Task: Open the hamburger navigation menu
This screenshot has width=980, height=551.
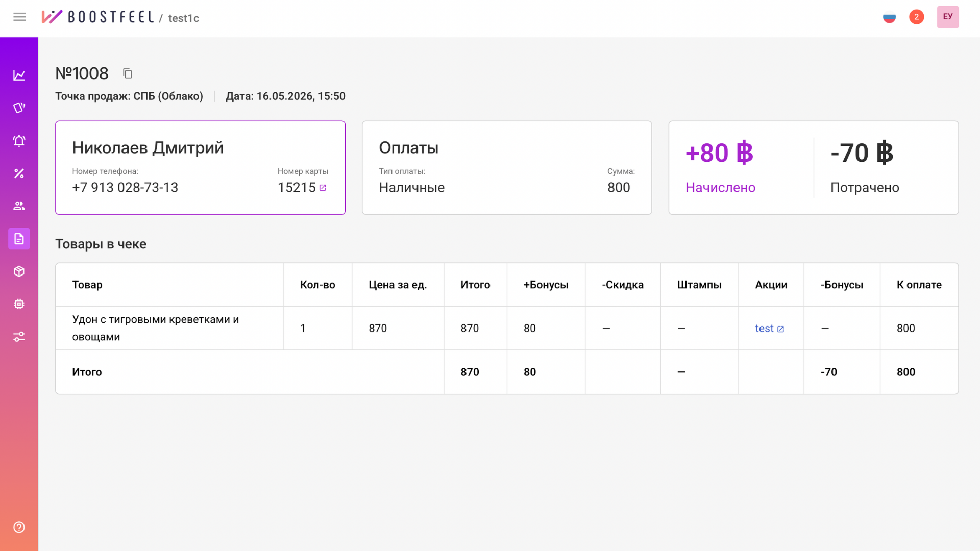Action: [x=19, y=17]
